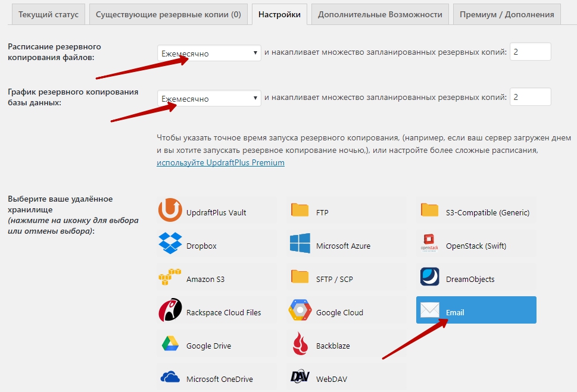This screenshot has height=392, width=577.
Task: Select the UpdraftPlus Vault storage icon
Action: [x=170, y=210]
